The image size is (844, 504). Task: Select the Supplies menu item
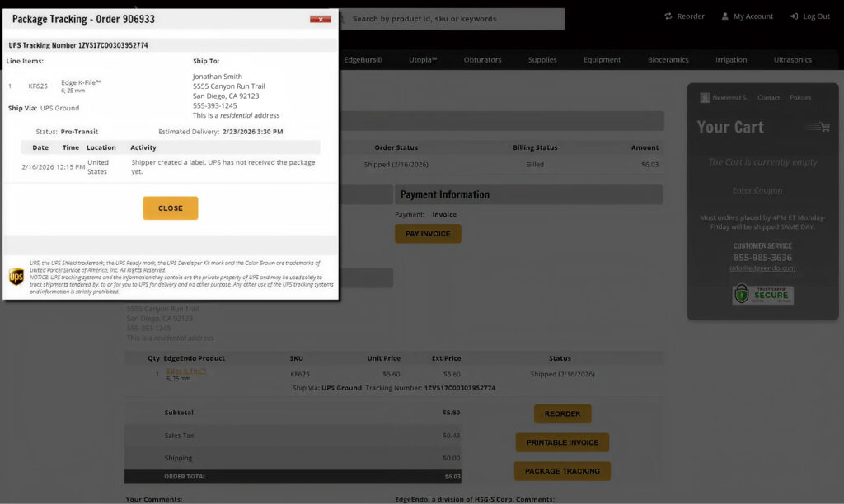(542, 59)
